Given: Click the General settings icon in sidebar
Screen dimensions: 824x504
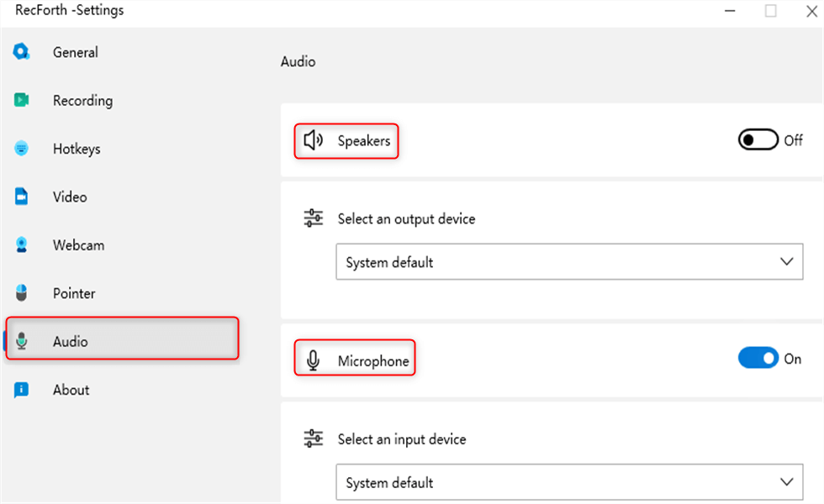Looking at the screenshot, I should [21, 52].
